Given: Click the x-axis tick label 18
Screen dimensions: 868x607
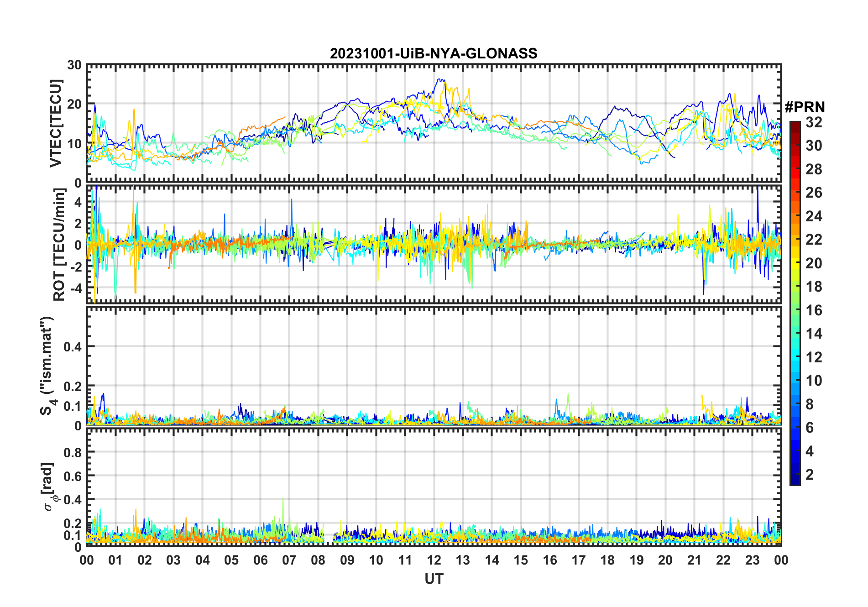Looking at the screenshot, I should pos(607,560).
